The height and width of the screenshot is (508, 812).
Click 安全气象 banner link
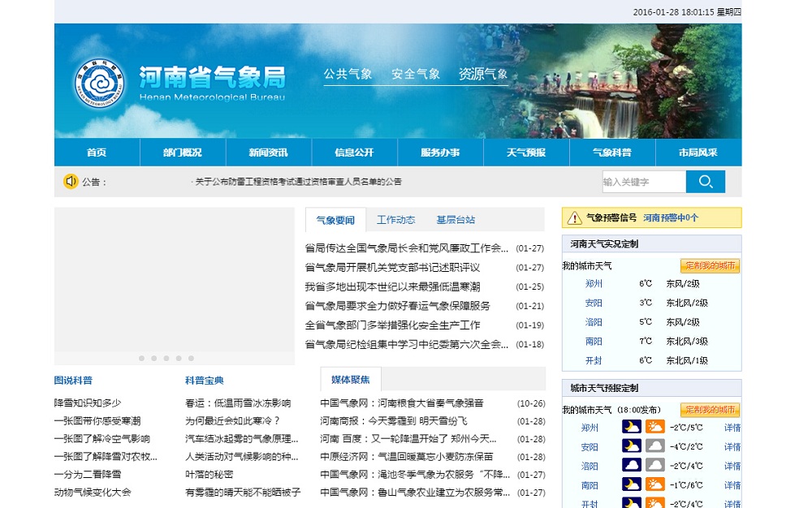(416, 74)
